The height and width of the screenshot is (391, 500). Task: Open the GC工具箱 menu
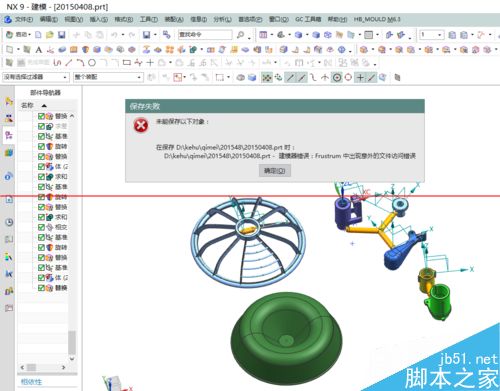point(308,19)
